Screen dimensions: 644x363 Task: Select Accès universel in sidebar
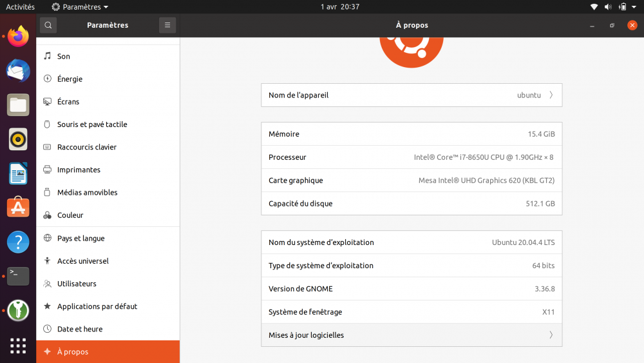[108, 260]
